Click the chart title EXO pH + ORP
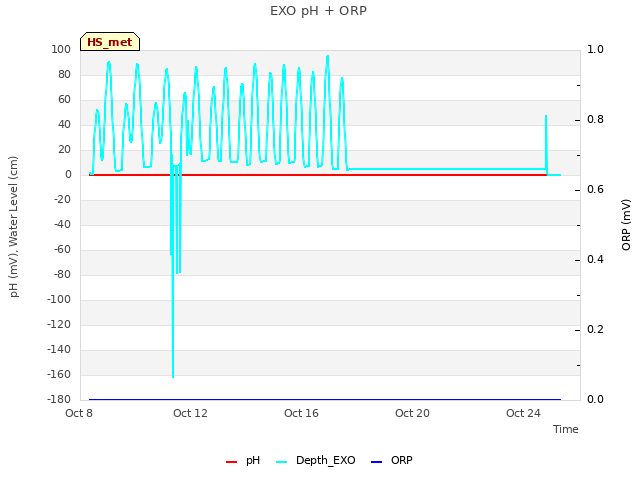The height and width of the screenshot is (480, 640). tap(318, 11)
